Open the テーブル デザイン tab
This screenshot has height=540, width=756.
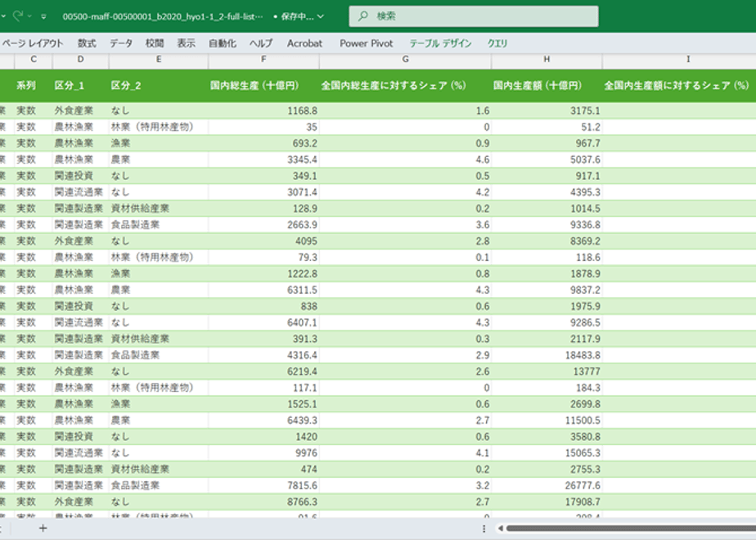(x=440, y=43)
